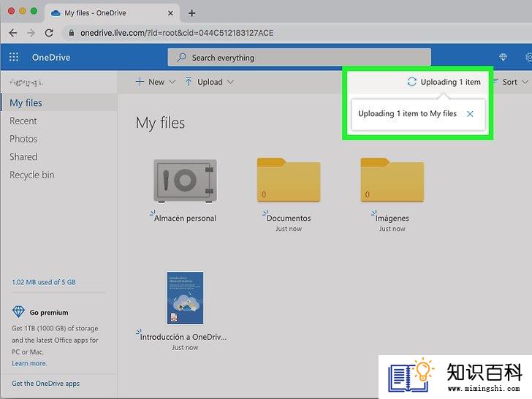Click the My files page heading
Image resolution: width=532 pixels, height=399 pixels.
point(160,123)
